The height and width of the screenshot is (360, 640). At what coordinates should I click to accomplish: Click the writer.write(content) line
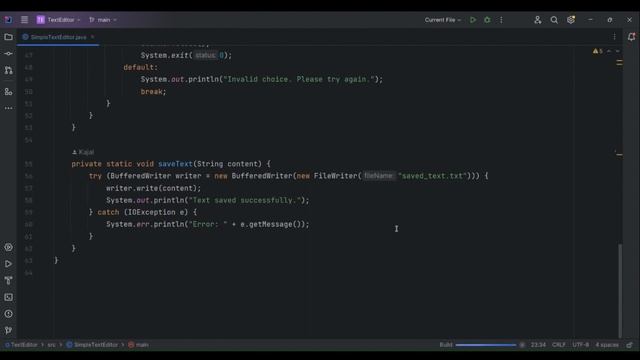click(x=153, y=188)
